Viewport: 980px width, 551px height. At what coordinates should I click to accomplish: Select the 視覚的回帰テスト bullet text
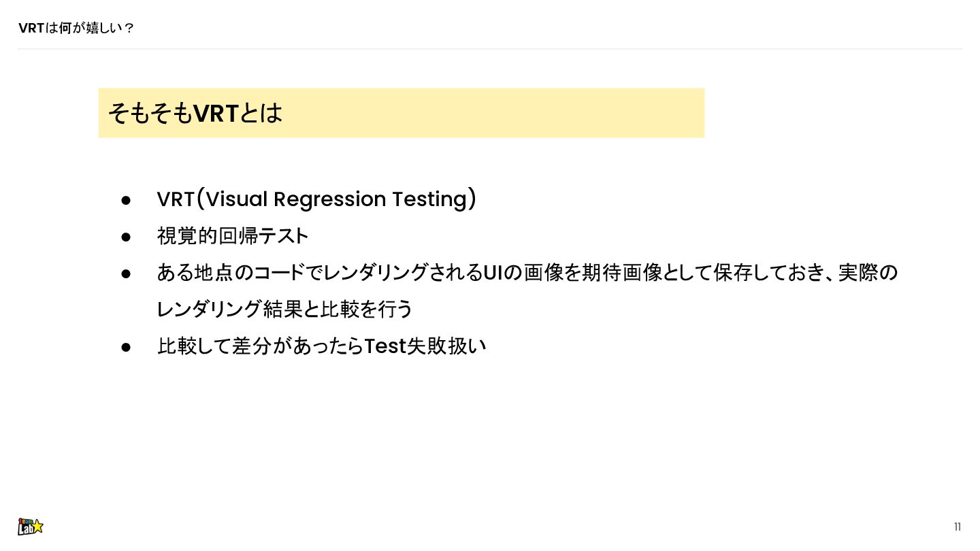pyautogui.click(x=233, y=236)
